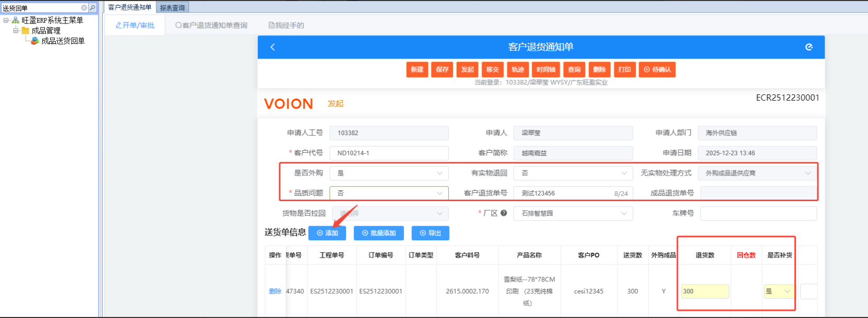Click document number ECR2512230001

point(787,98)
